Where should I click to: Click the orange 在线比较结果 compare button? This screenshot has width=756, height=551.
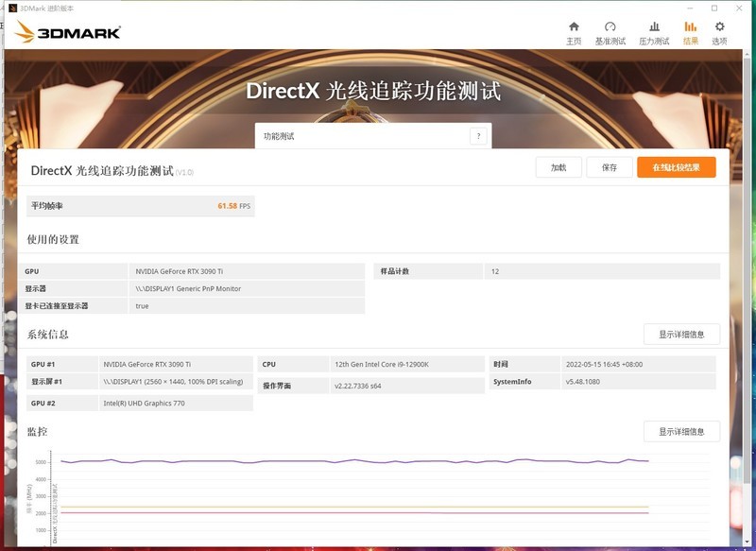click(x=676, y=166)
